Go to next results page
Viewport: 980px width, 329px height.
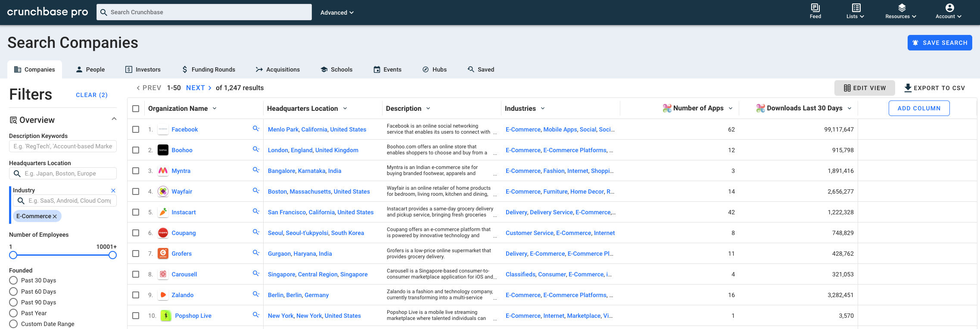point(199,88)
